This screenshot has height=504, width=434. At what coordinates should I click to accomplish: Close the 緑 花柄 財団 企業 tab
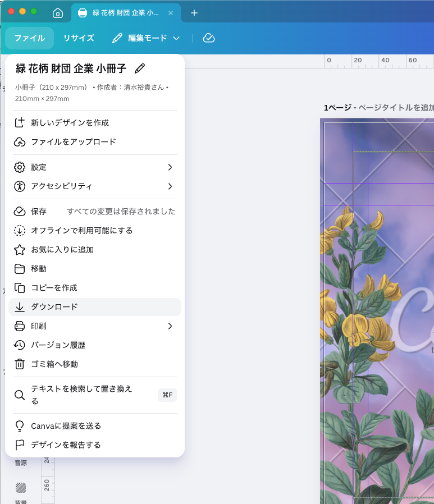(171, 13)
